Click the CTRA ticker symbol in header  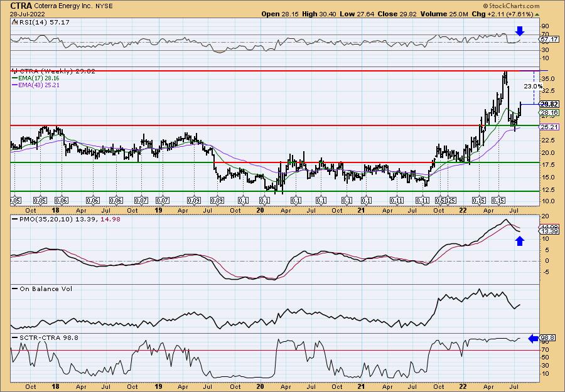click(x=21, y=6)
